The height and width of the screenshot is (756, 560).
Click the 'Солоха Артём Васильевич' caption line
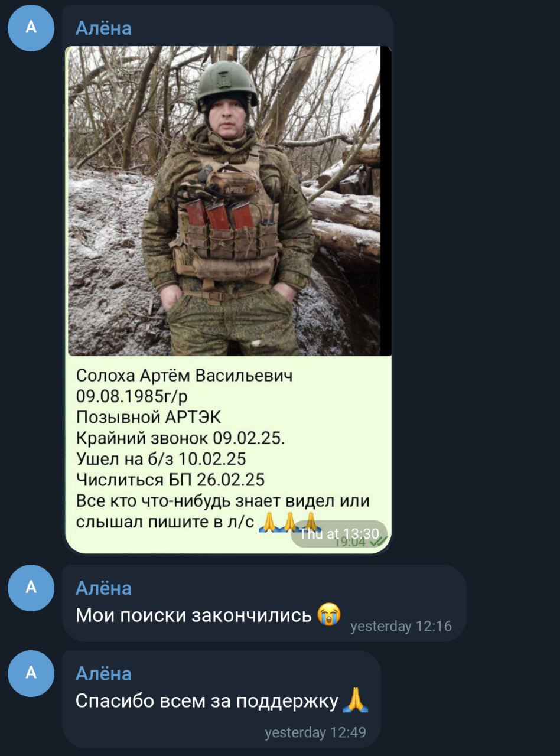(x=184, y=375)
